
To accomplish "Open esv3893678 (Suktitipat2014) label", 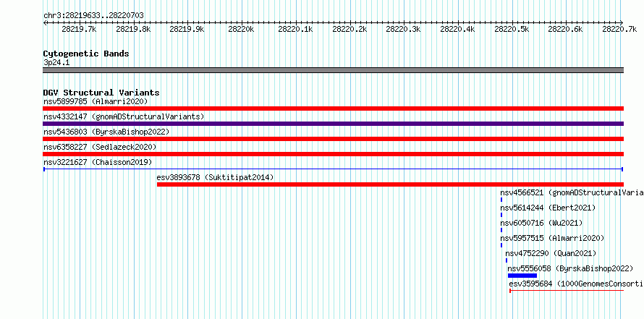I will point(215,177).
